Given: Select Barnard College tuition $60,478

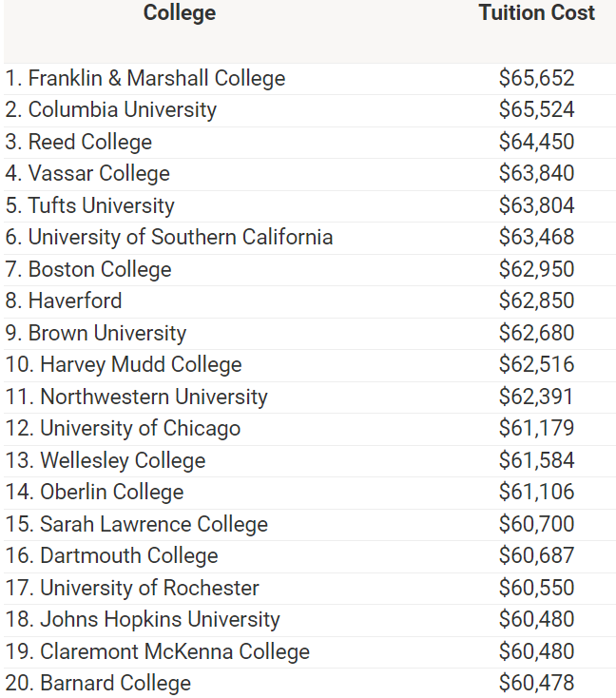Looking at the screenshot, I should click(x=536, y=684).
